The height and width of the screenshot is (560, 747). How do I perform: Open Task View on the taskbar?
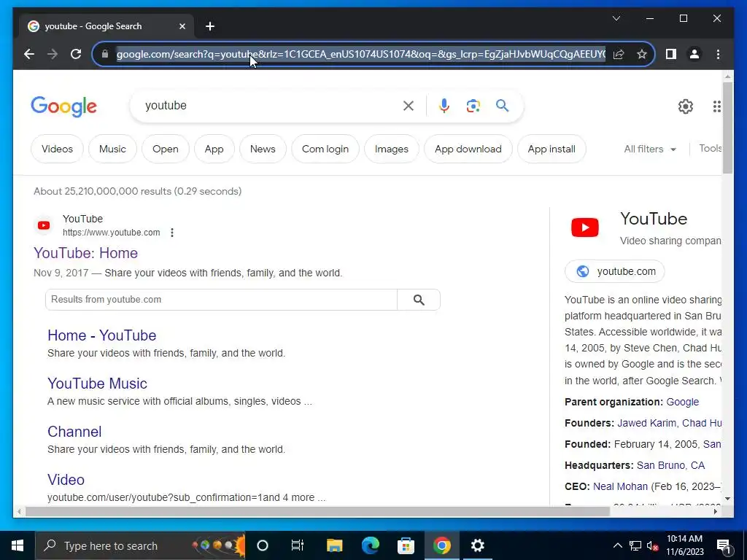pos(298,545)
